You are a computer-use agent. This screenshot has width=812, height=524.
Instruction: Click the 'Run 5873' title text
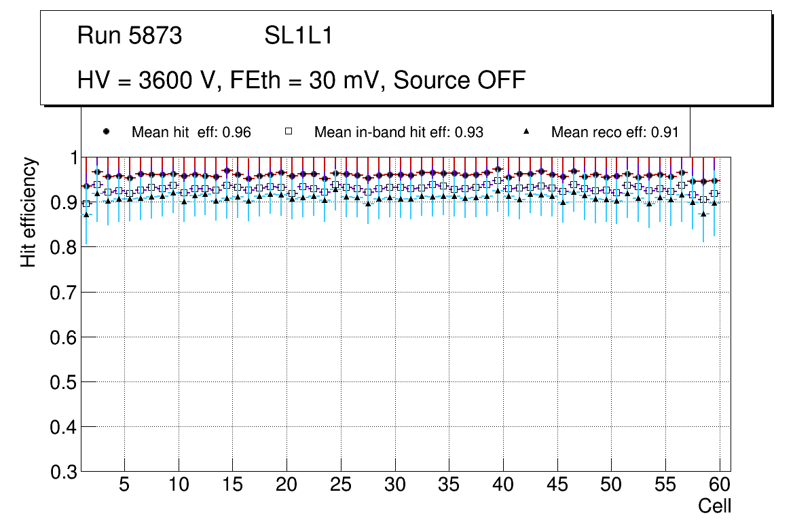pyautogui.click(x=130, y=36)
